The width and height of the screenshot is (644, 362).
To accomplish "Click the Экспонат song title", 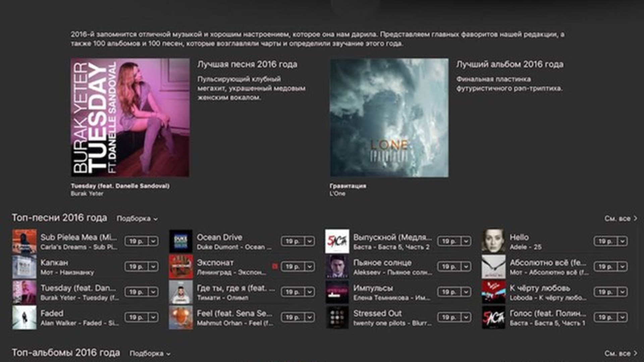I will point(215,263).
